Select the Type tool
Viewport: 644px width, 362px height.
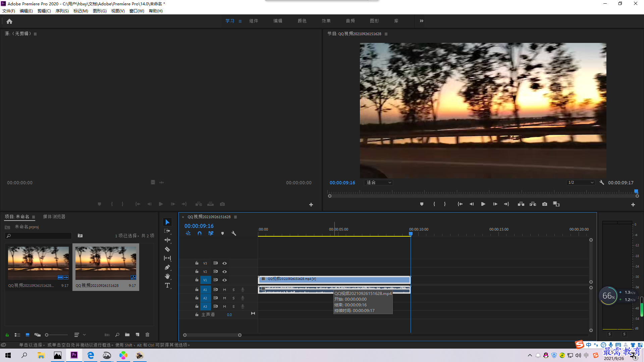167,285
